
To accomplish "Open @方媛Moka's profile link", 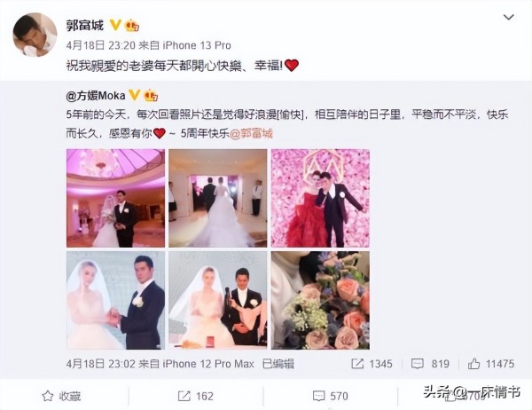I will click(x=96, y=96).
